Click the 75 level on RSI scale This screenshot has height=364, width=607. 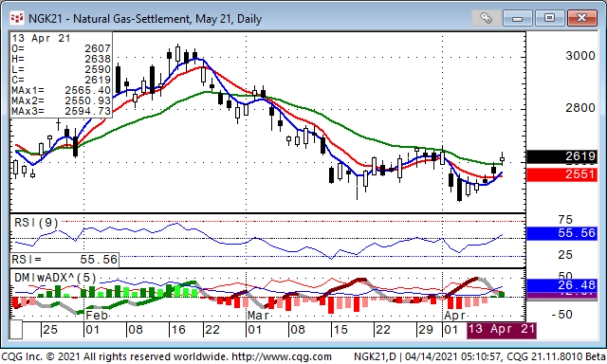coord(565,220)
